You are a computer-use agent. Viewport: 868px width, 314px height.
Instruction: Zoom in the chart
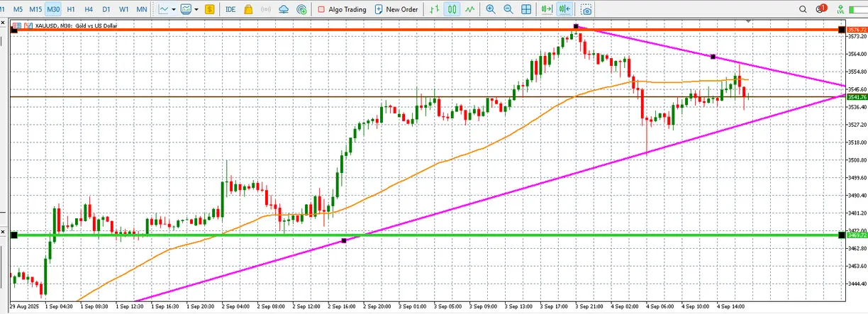[491, 9]
